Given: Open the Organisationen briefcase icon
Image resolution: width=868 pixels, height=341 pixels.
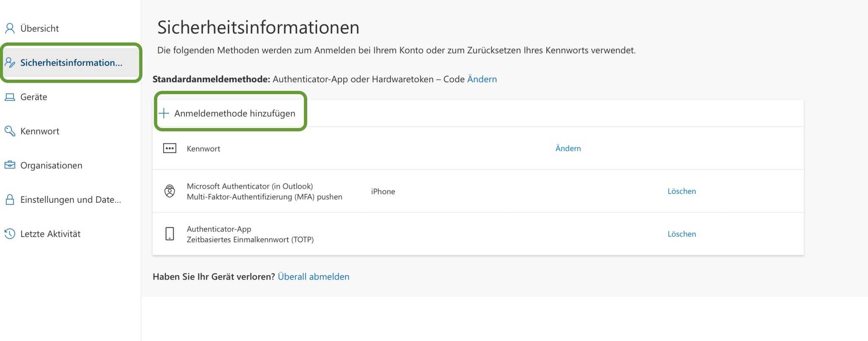Looking at the screenshot, I should 10,165.
